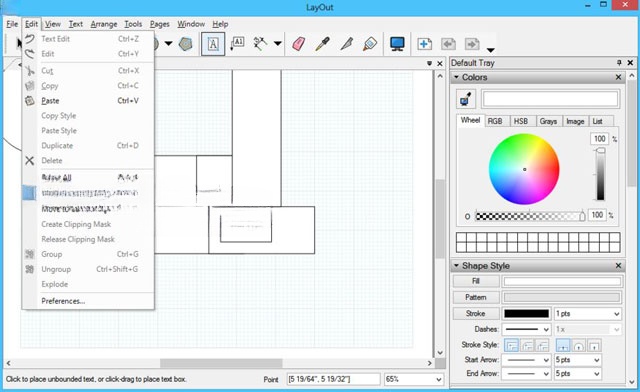Go to previous page arrow icon
640x392 pixels.
448,44
